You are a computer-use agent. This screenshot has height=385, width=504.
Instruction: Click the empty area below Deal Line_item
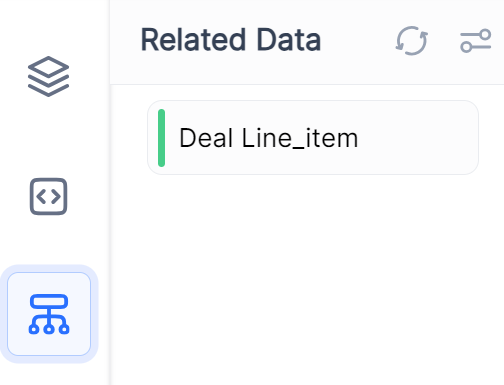tap(307, 280)
